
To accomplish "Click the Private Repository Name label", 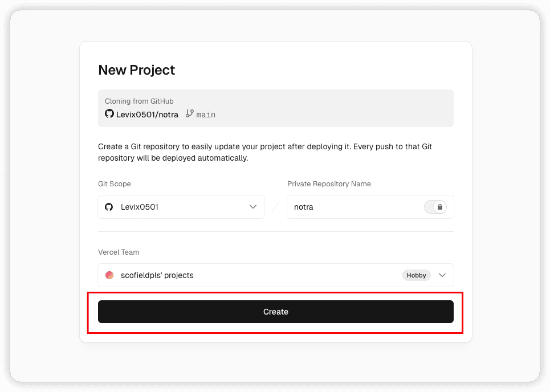I will 329,184.
